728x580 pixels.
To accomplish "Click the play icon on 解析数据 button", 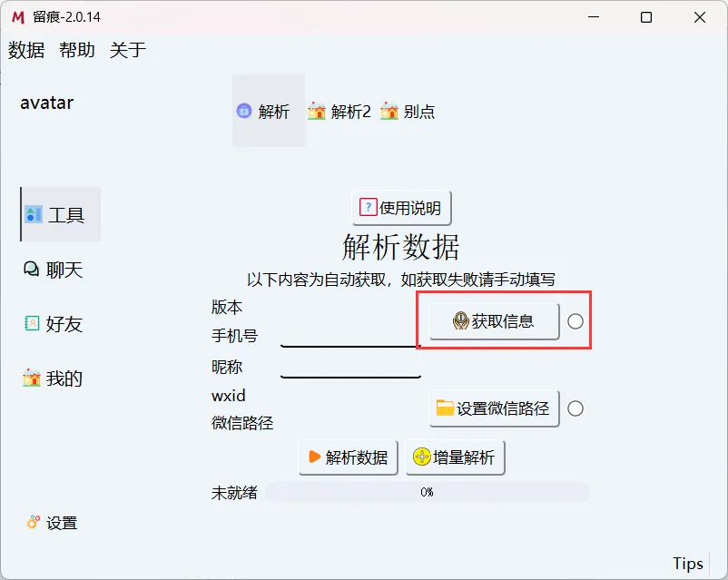I will pyautogui.click(x=313, y=457).
